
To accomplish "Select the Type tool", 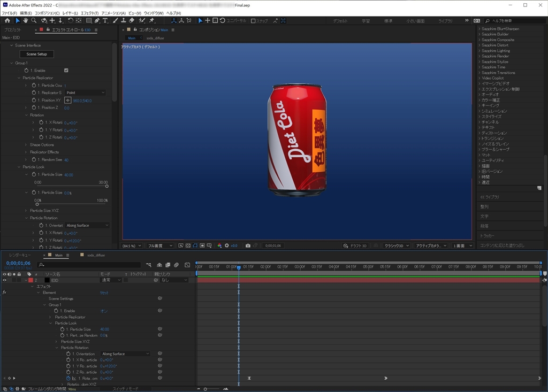I will 105,20.
